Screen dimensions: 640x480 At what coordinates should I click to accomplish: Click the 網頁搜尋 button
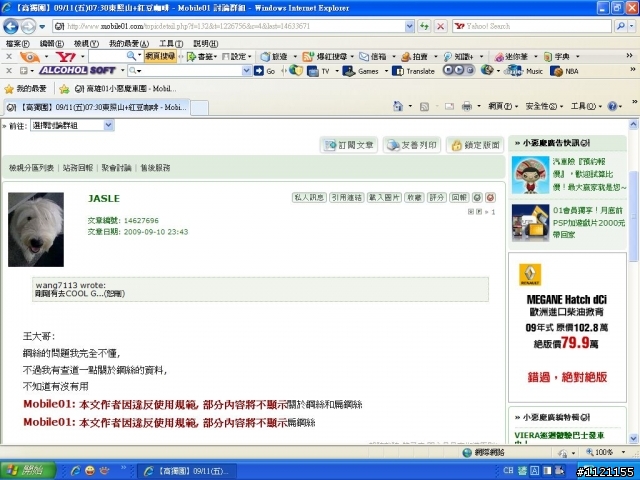(160, 57)
